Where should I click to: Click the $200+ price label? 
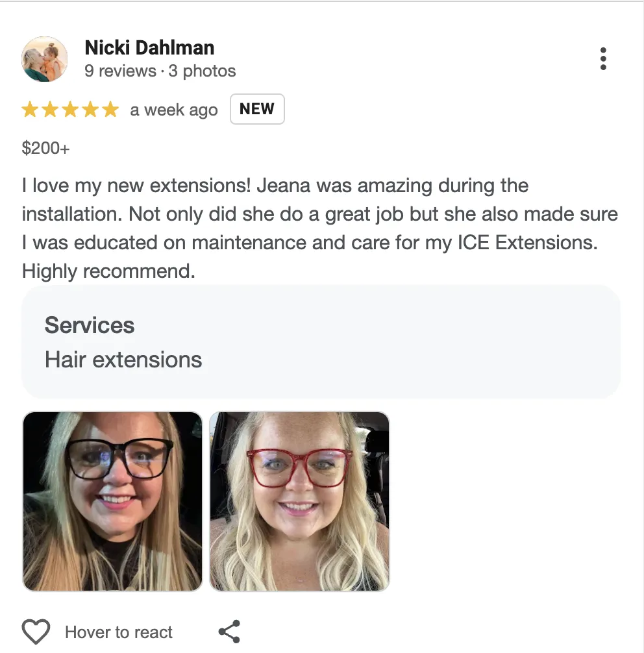click(x=46, y=148)
